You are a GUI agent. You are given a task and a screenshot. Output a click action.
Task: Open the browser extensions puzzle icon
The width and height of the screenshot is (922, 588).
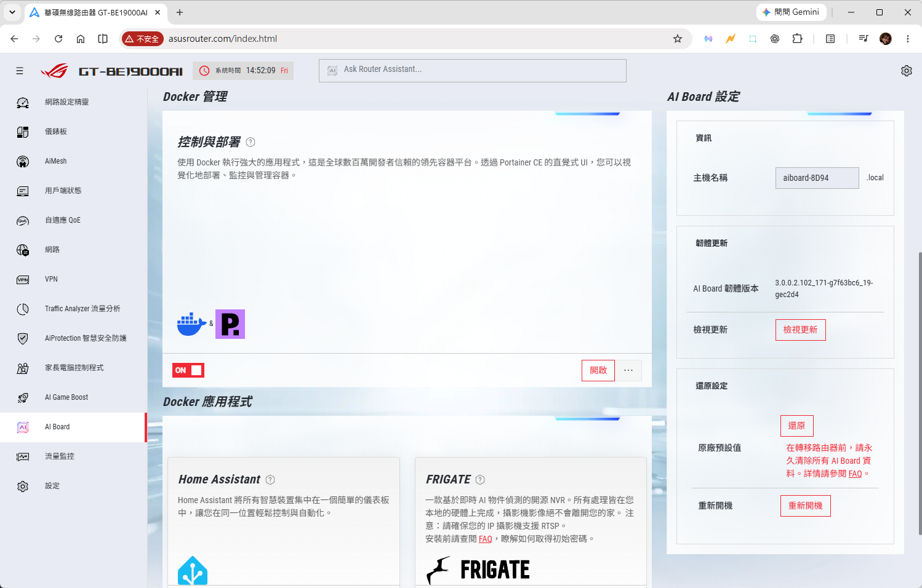pos(798,39)
